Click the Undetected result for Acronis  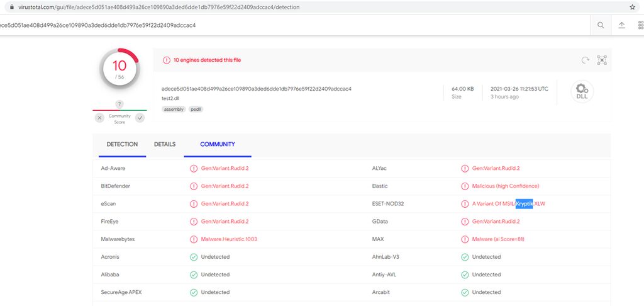click(x=215, y=257)
